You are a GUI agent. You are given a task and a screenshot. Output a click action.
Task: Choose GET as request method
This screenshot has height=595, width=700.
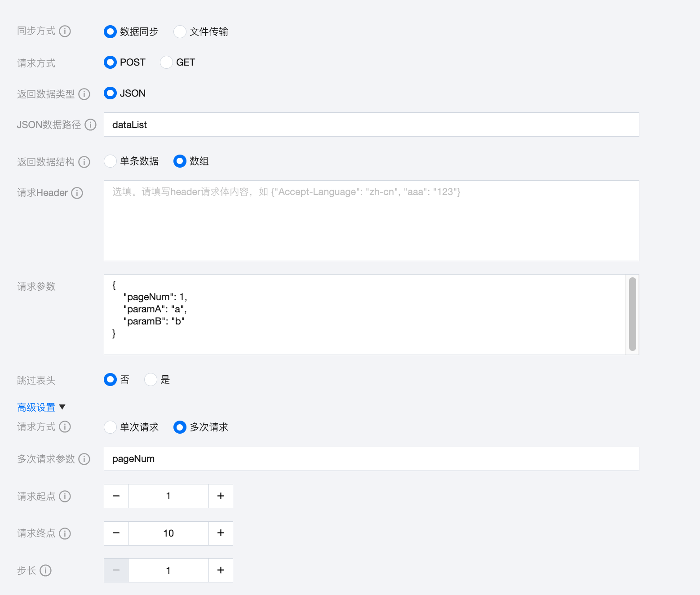click(166, 62)
